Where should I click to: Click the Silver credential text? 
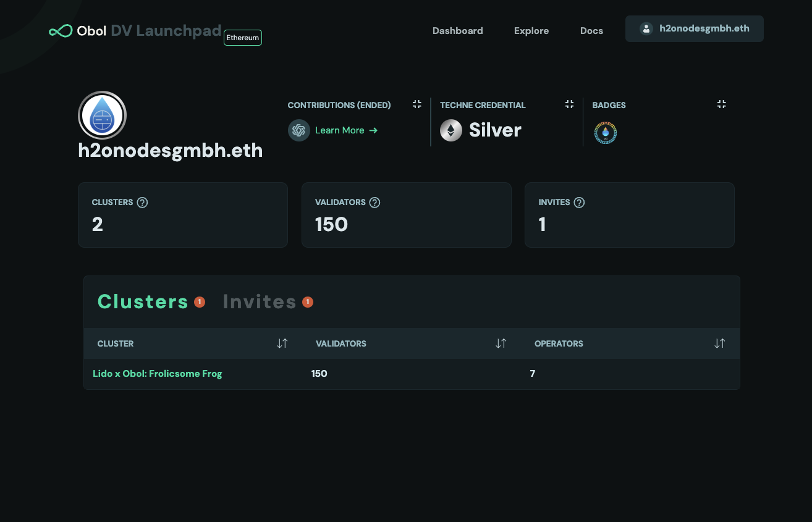[495, 130]
